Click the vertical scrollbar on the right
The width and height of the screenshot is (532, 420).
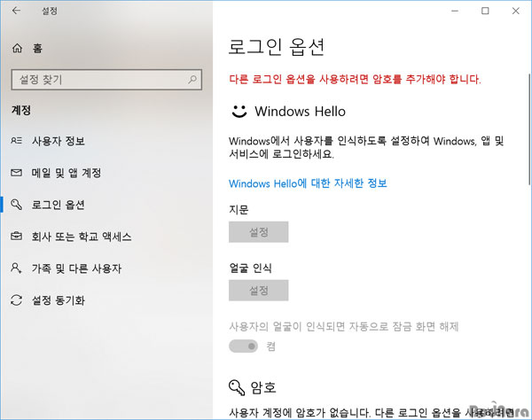[529, 128]
